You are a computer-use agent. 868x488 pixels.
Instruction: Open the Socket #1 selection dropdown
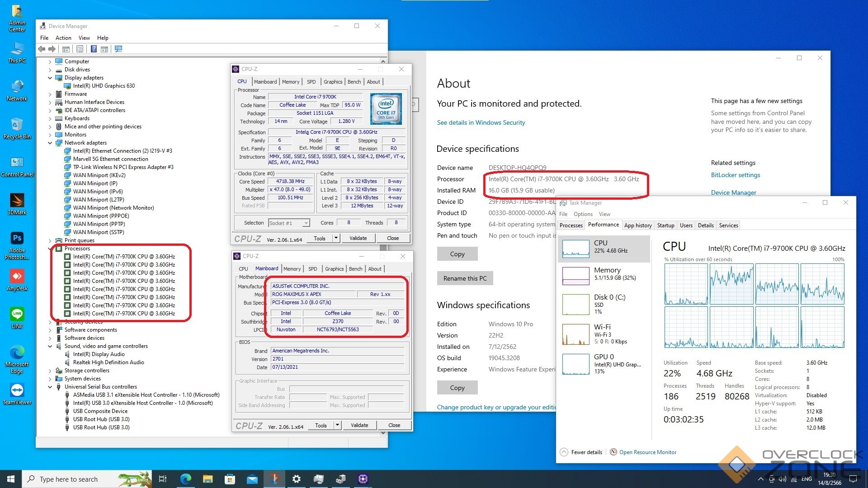point(306,223)
